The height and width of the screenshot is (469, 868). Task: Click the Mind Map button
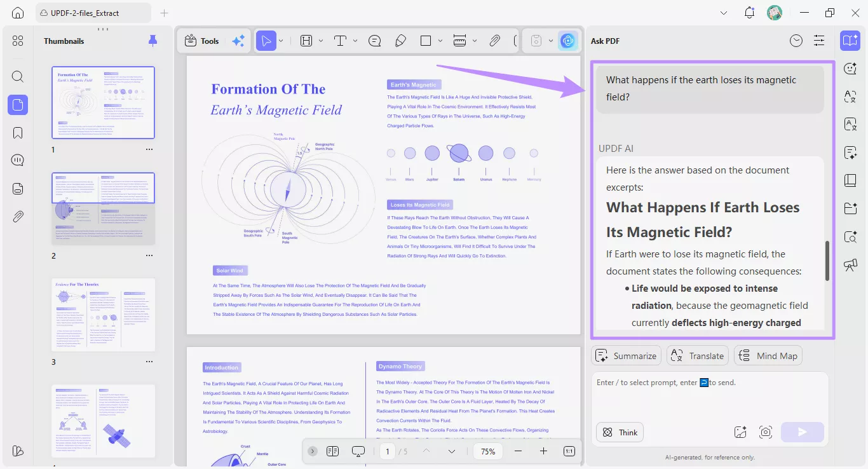(x=768, y=356)
